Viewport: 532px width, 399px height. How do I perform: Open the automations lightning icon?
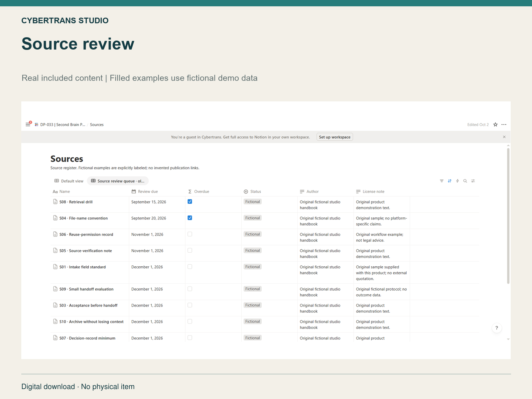458,181
